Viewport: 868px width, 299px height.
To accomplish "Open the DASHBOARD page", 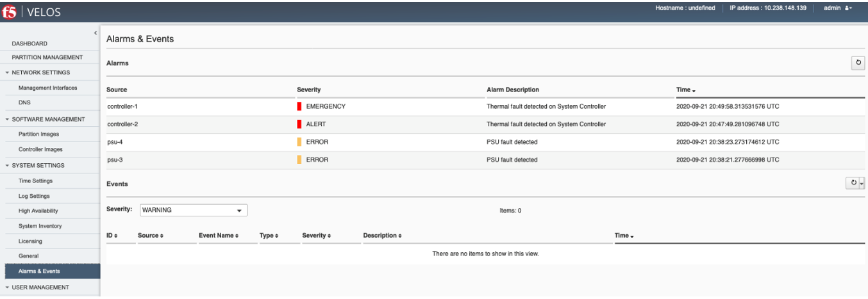I will click(x=29, y=44).
